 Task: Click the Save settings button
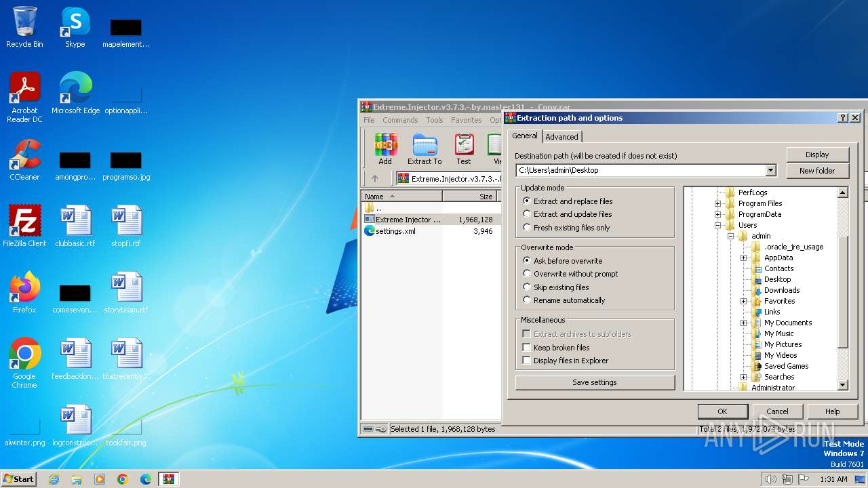pyautogui.click(x=595, y=382)
